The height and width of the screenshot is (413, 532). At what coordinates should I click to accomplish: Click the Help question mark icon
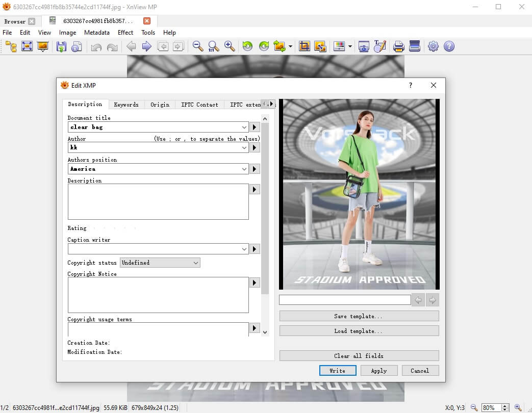tap(449, 46)
